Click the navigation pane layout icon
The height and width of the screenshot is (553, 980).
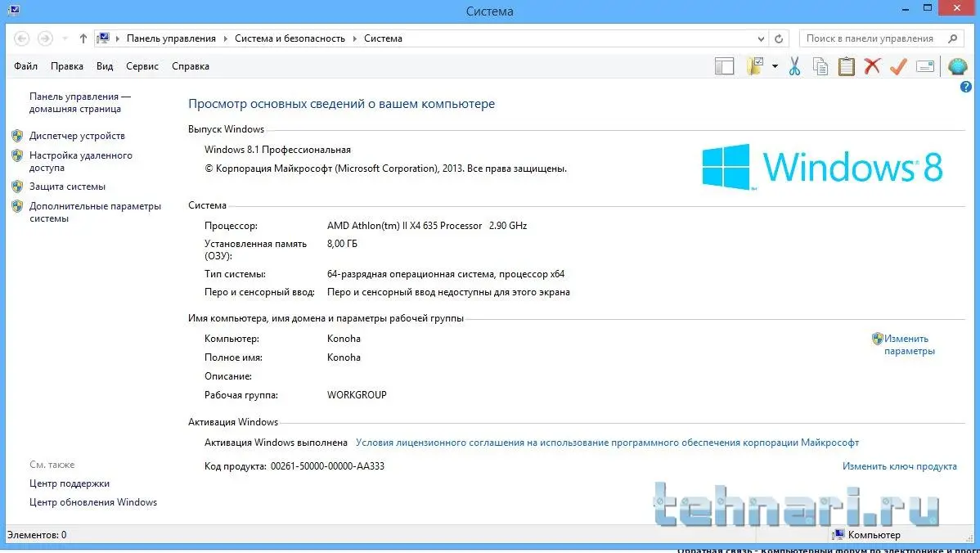pos(724,66)
